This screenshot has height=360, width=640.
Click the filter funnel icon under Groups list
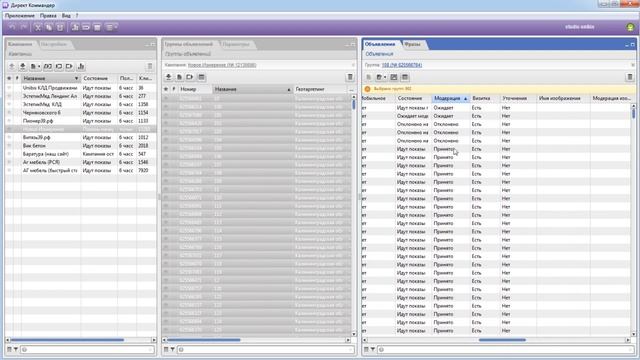point(172,349)
